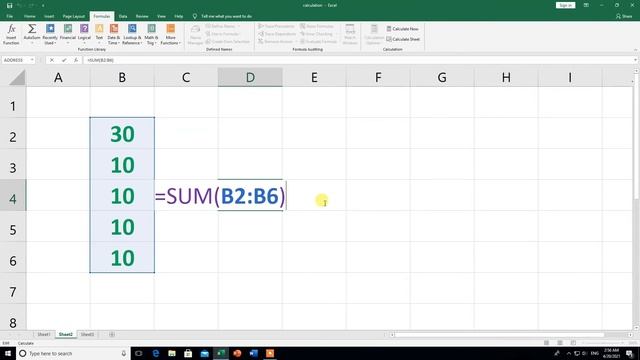Switch to the Insert tab
Image resolution: width=640 pixels, height=360 pixels.
[49, 16]
